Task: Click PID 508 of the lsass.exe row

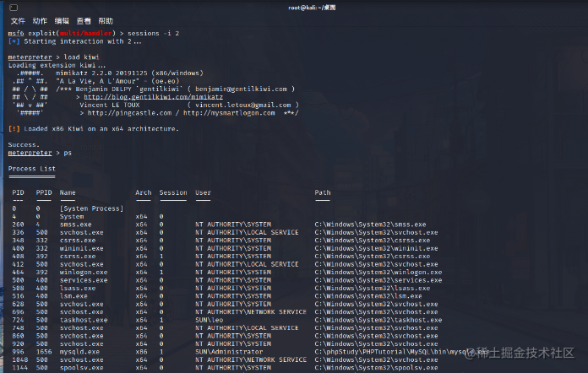Action: (18, 288)
